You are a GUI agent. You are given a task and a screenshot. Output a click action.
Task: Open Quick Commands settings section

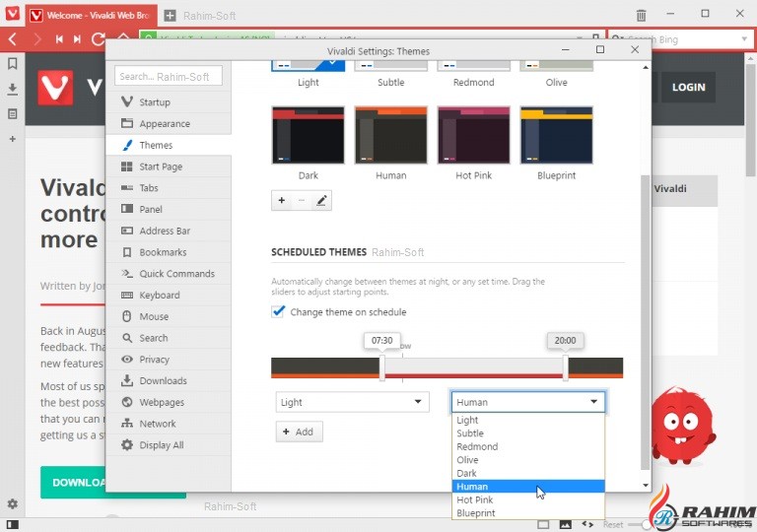pyautogui.click(x=169, y=273)
